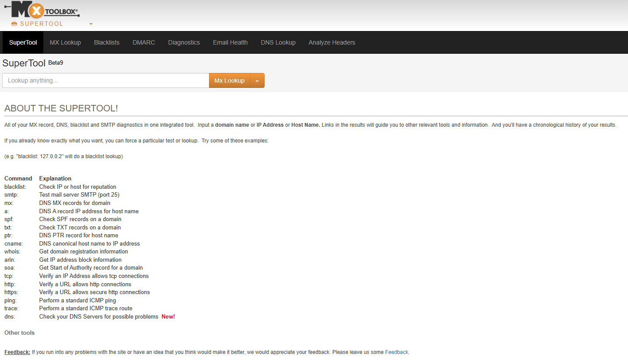Click the 'arin:' command

click(x=10, y=260)
